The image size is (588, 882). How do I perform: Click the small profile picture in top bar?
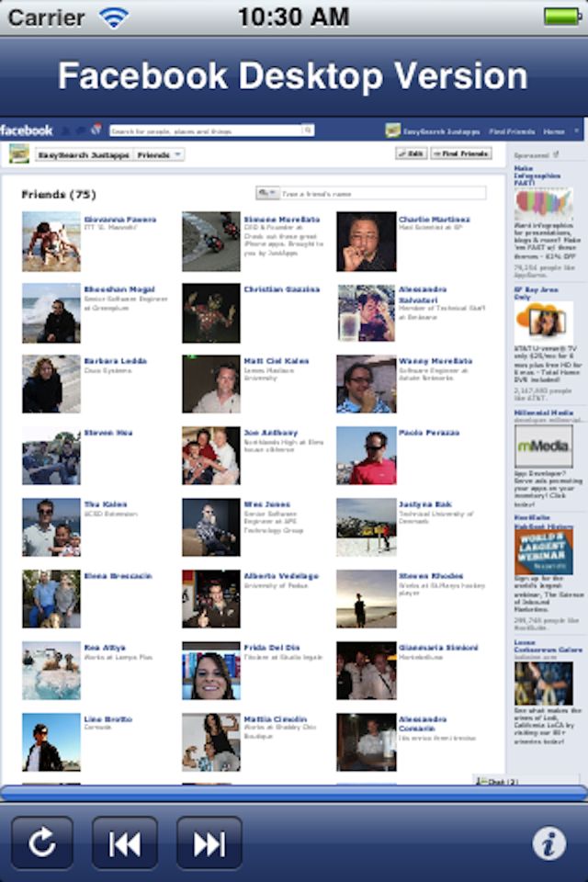tap(392, 131)
